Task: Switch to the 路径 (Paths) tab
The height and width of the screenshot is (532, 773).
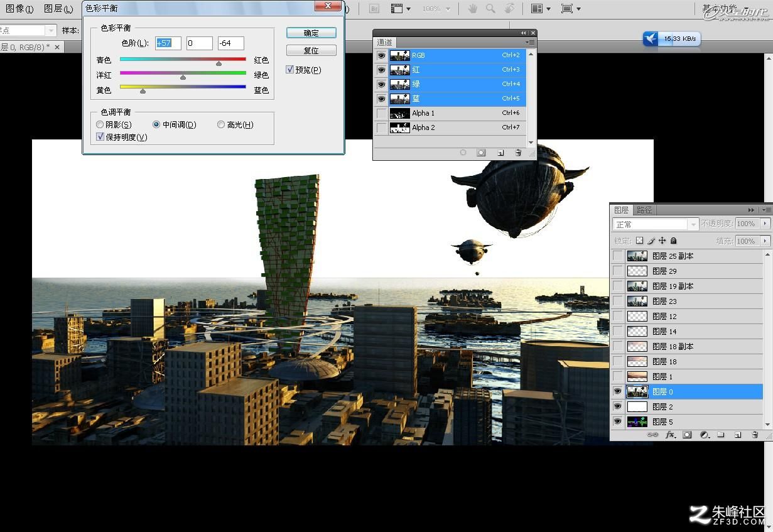Action: pos(644,210)
